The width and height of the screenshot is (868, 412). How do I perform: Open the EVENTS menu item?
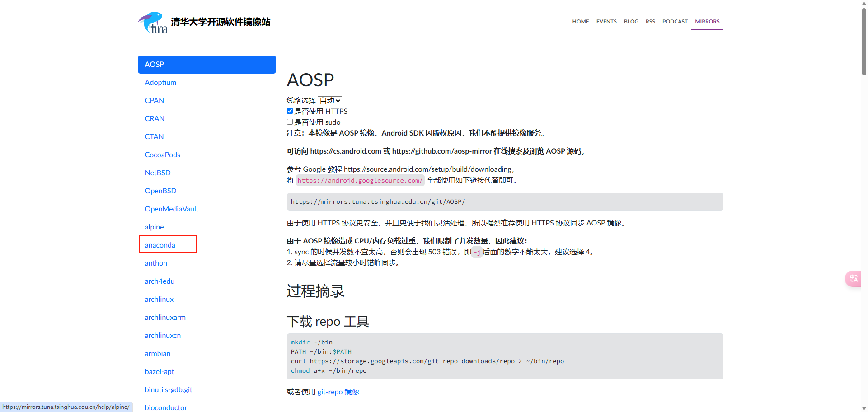(x=606, y=22)
